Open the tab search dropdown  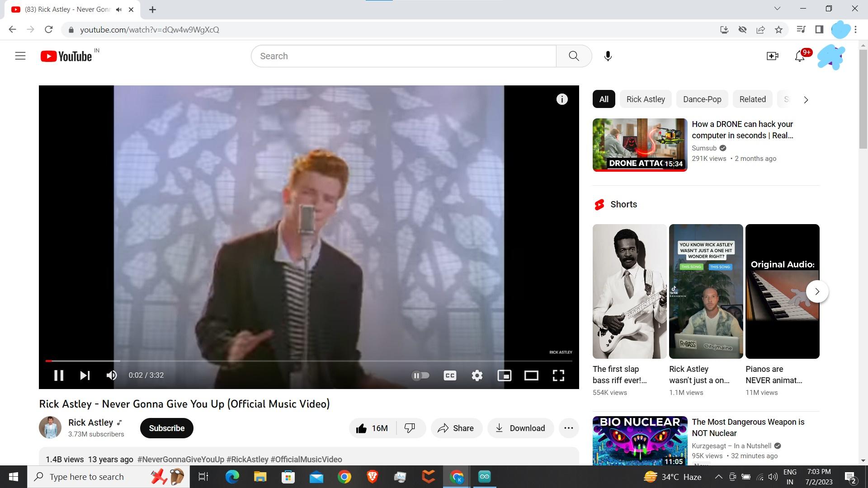(777, 9)
